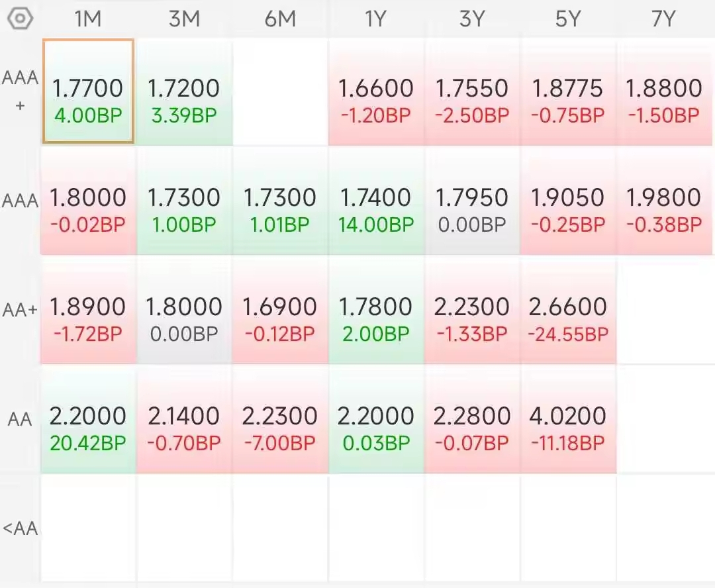715x588 pixels.
Task: Open AAA 5Y cell 1.9050
Action: click(x=568, y=201)
